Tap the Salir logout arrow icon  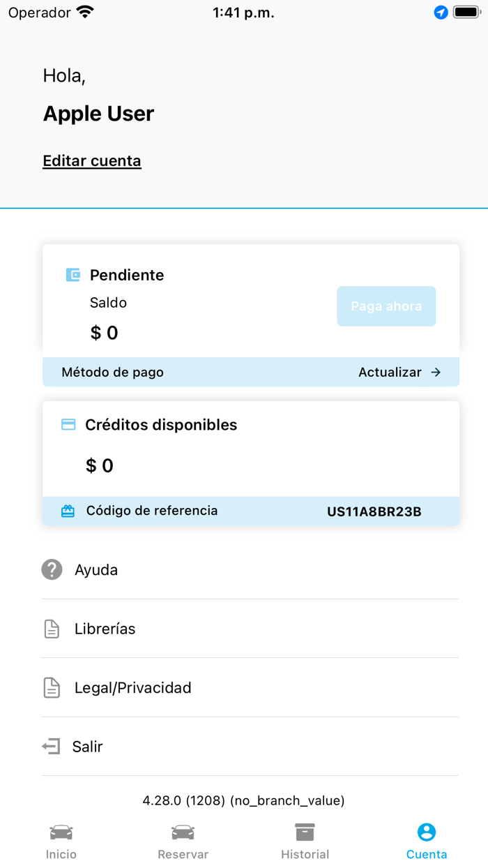[51, 747]
